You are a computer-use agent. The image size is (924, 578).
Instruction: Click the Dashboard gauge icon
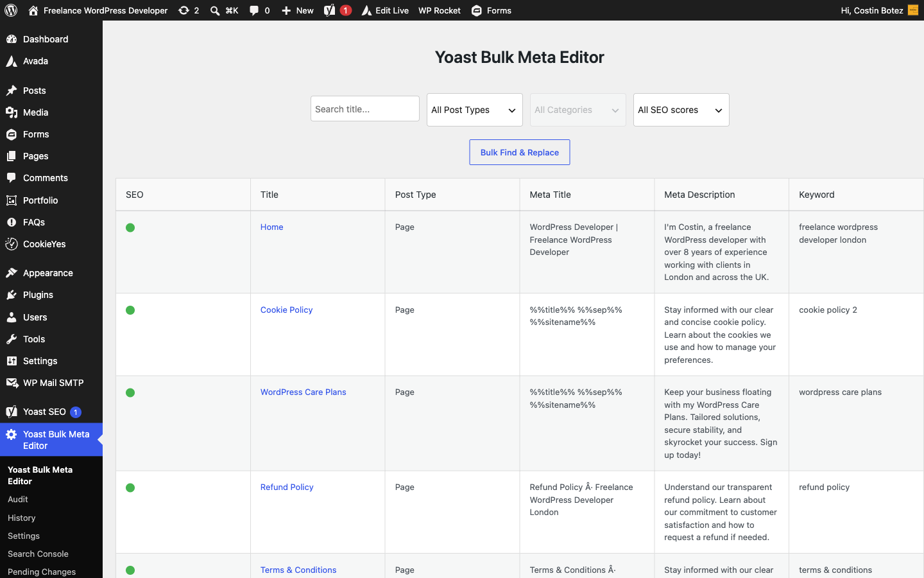pos(12,39)
